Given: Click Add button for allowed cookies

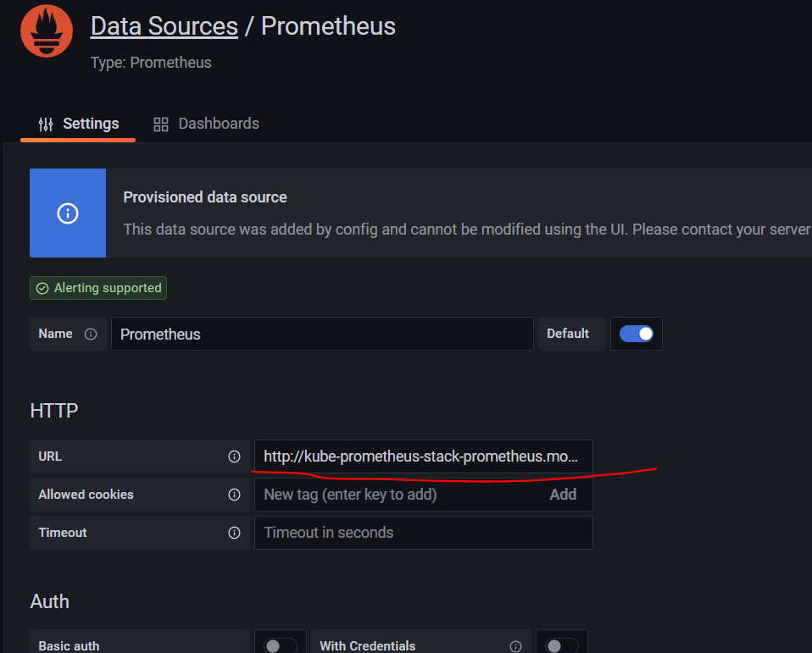Looking at the screenshot, I should click(563, 495).
